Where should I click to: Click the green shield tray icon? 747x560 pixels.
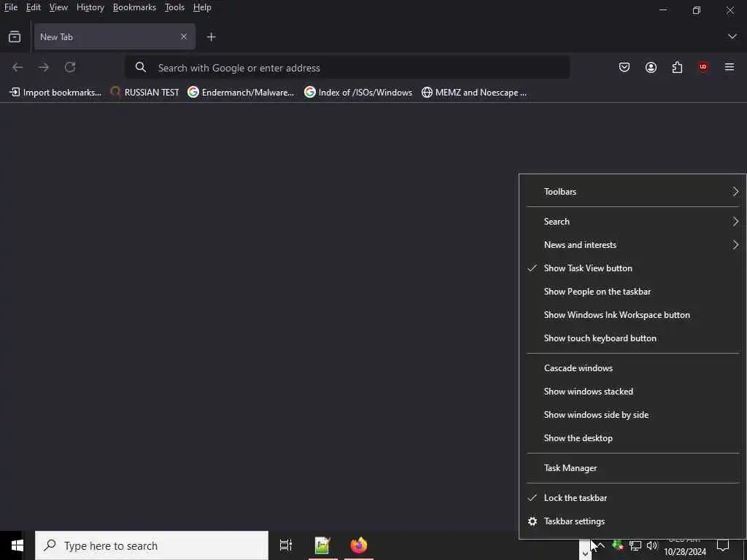click(x=618, y=545)
